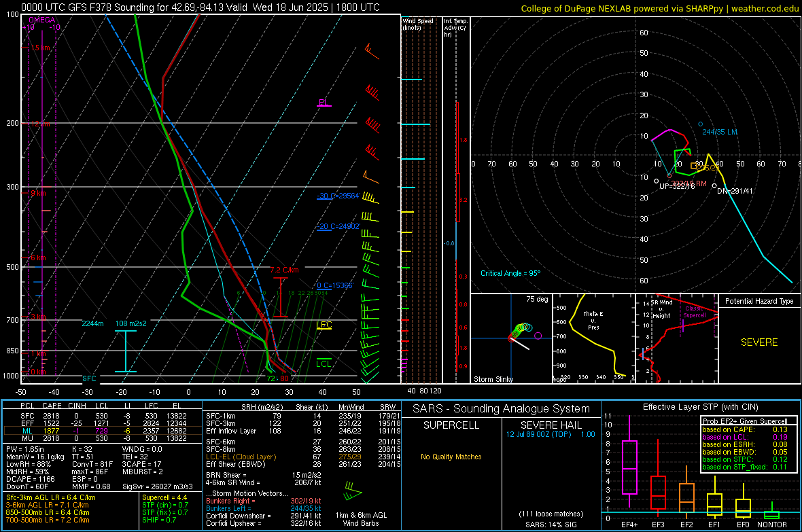Click the (111 loose matches) text
802x532 pixels.
coord(551,514)
